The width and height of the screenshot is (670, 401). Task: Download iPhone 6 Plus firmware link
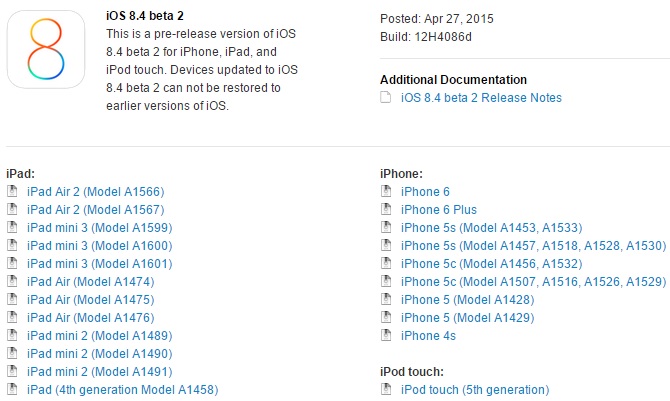coord(439,210)
